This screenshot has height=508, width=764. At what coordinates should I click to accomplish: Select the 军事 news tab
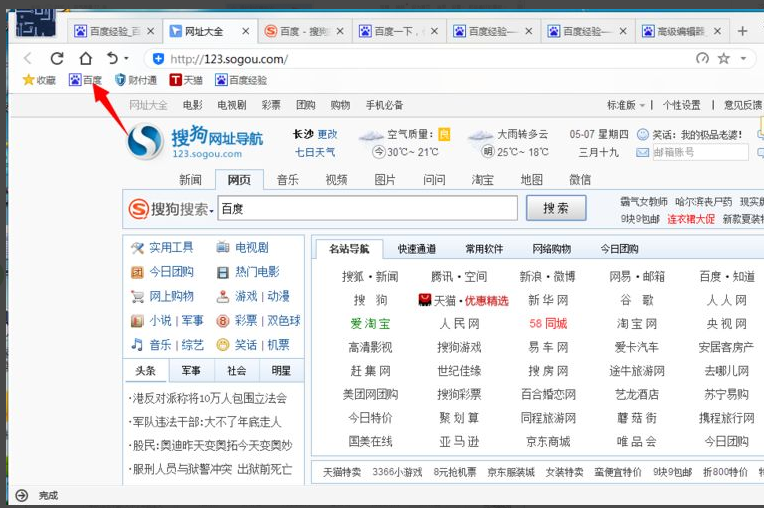(x=191, y=370)
